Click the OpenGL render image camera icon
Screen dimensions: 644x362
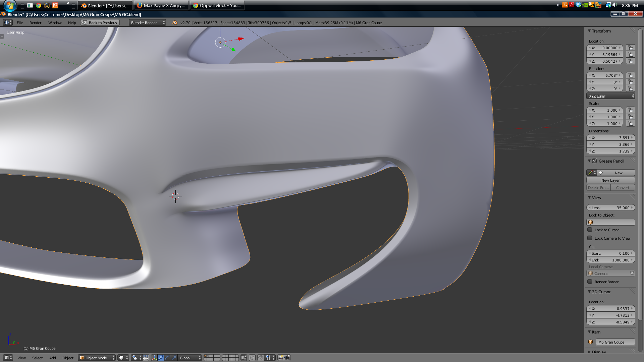coord(280,358)
